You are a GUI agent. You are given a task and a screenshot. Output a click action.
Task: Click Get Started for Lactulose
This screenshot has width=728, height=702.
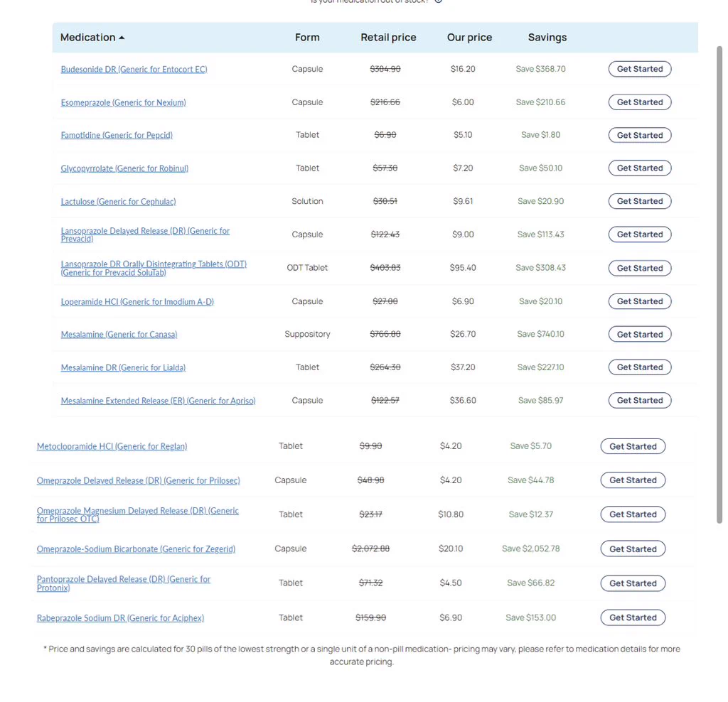tap(640, 201)
